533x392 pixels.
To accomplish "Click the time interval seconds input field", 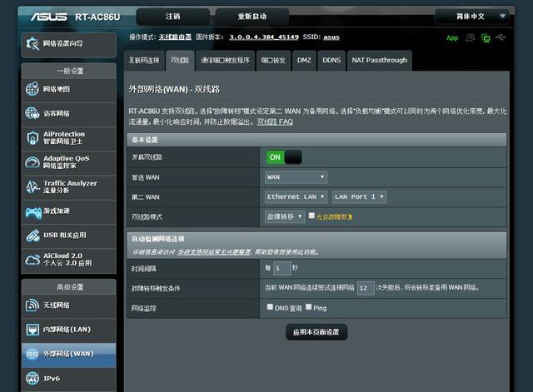I will tap(281, 268).
